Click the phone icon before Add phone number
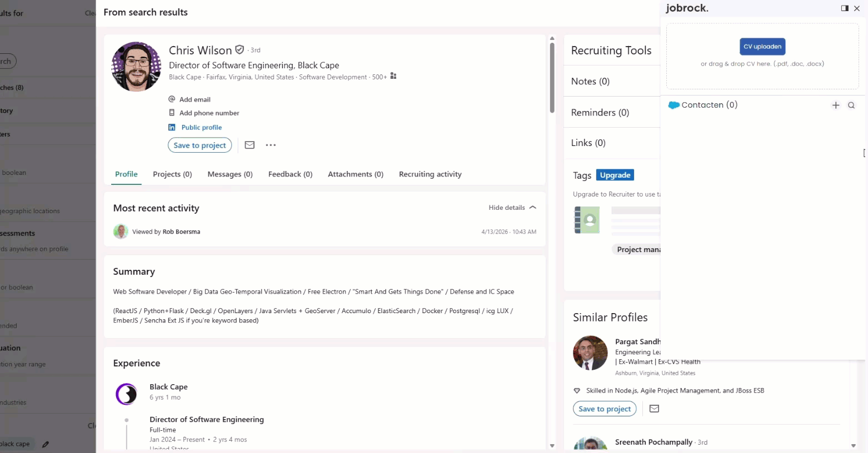 pyautogui.click(x=172, y=112)
